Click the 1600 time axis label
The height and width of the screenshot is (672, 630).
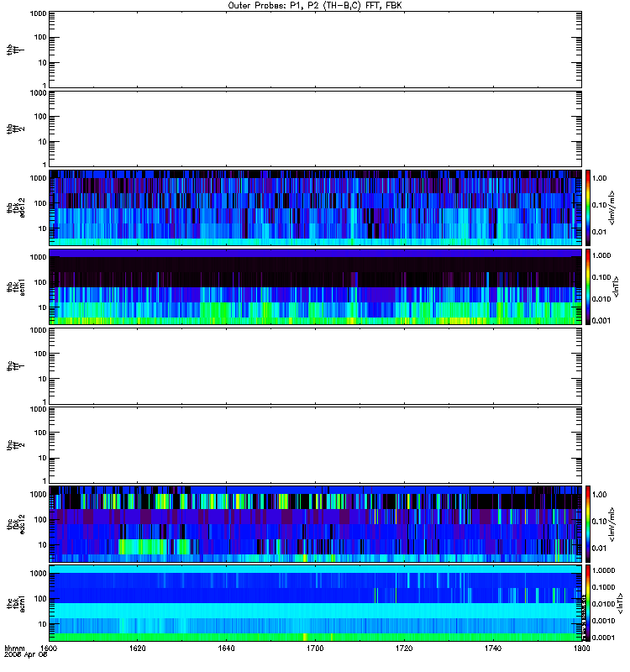[49, 648]
